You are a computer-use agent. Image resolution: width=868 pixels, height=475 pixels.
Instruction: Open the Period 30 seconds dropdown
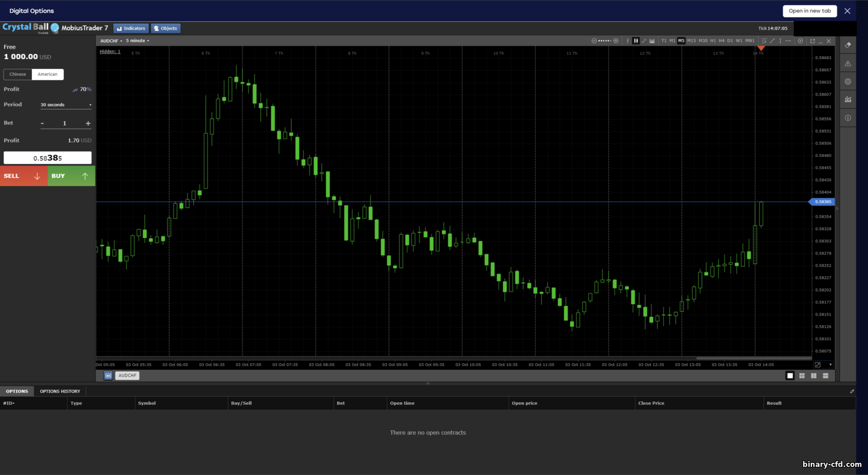coord(66,105)
